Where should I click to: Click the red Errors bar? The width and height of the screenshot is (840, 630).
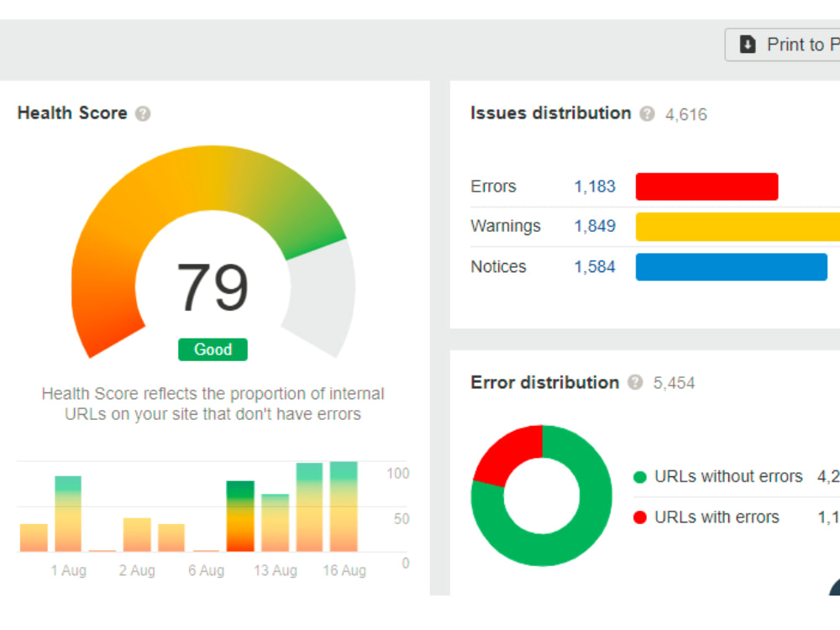pyautogui.click(x=706, y=186)
